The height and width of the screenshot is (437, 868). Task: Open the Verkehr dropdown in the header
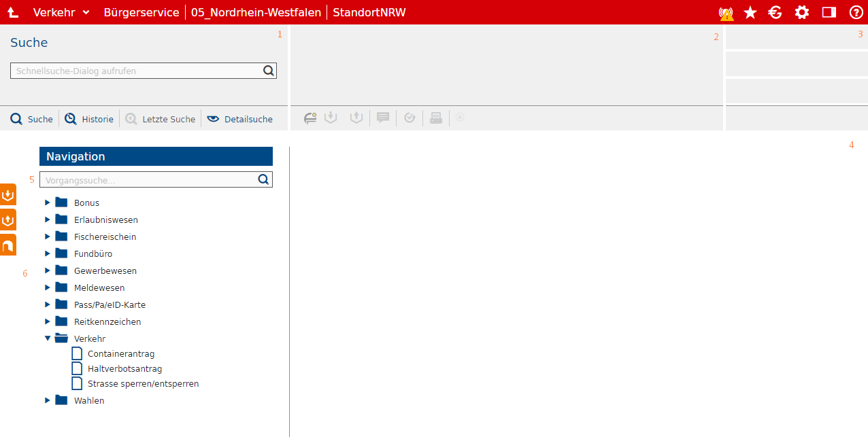tap(61, 12)
